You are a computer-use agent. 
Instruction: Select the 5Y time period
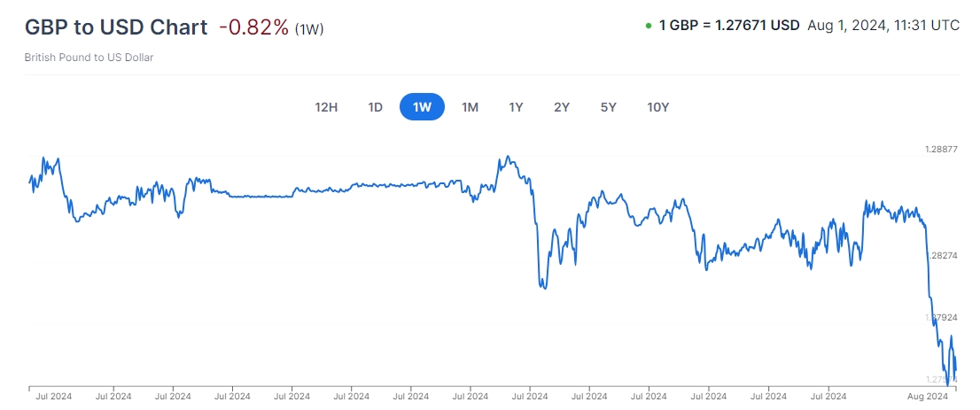pyautogui.click(x=608, y=107)
